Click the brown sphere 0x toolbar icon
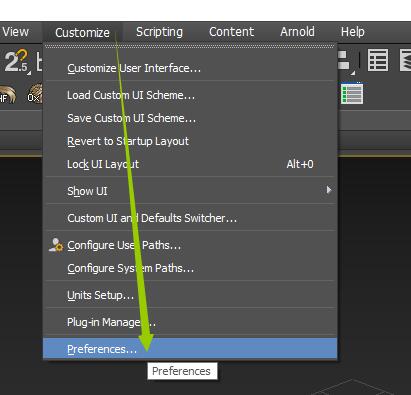This screenshot has height=395, width=411. click(34, 94)
